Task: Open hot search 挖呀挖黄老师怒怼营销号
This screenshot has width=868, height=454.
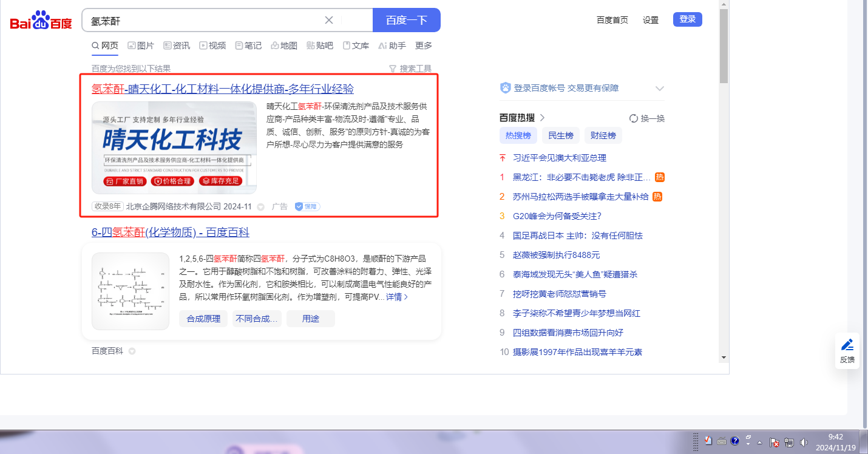Action: pyautogui.click(x=560, y=294)
